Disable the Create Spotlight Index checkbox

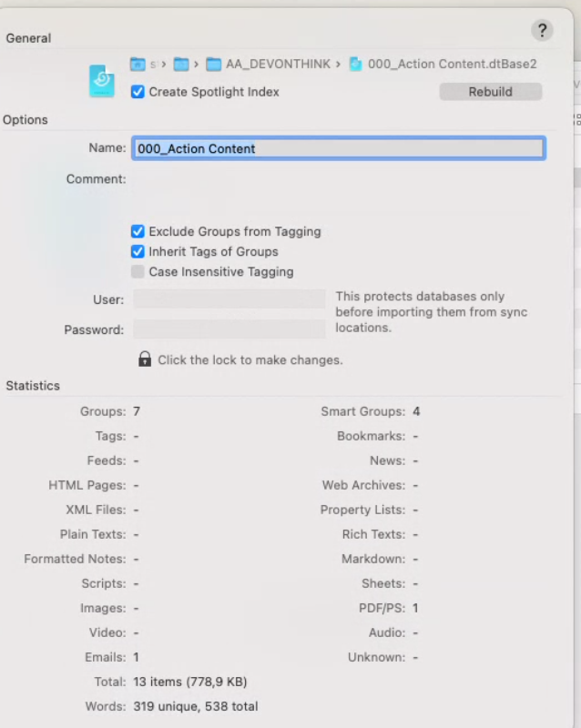coord(138,92)
